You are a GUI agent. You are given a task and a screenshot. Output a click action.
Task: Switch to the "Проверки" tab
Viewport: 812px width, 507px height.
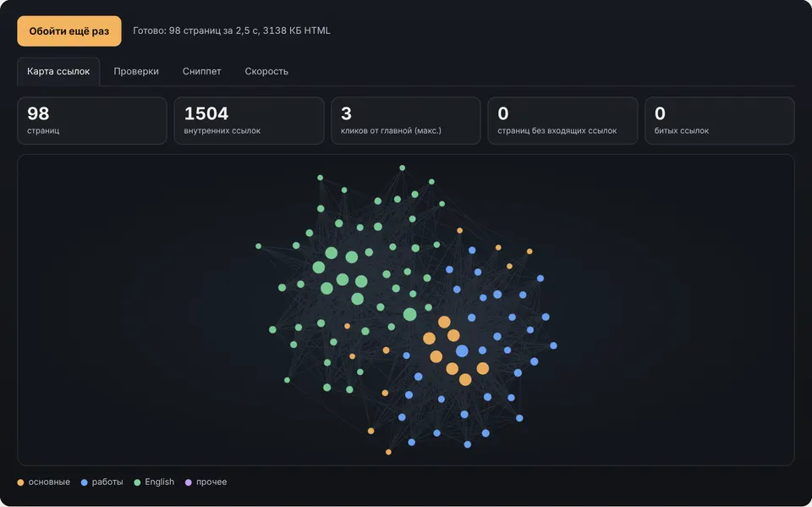pos(136,72)
